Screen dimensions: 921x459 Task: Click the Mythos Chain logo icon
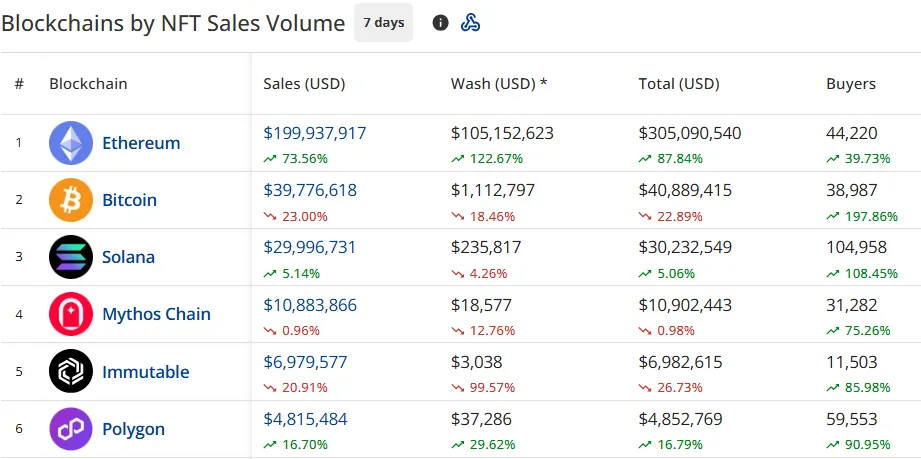tap(71, 314)
